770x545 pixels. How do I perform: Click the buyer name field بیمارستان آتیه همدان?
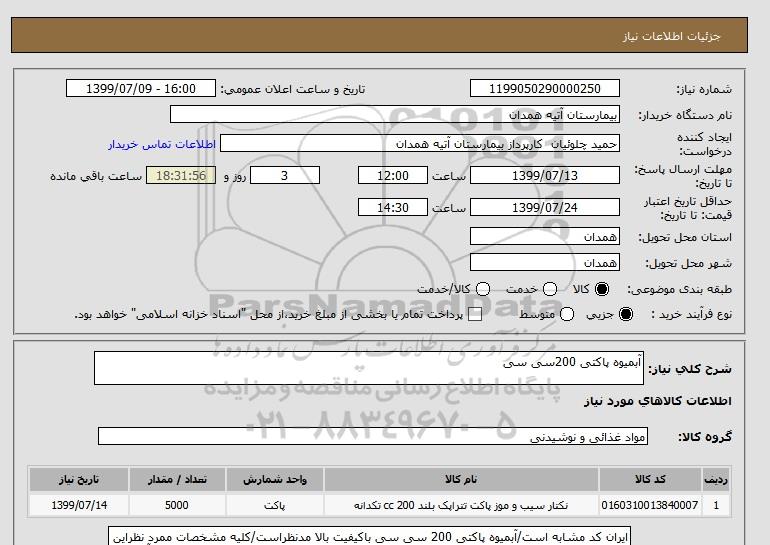395,114
